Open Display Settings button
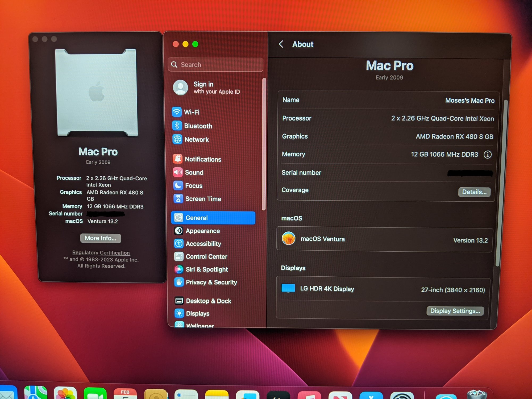This screenshot has height=399, width=532. (455, 311)
